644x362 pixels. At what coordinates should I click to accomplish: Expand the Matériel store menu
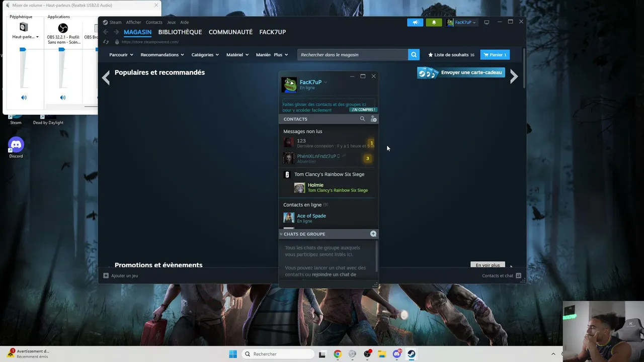(x=237, y=55)
